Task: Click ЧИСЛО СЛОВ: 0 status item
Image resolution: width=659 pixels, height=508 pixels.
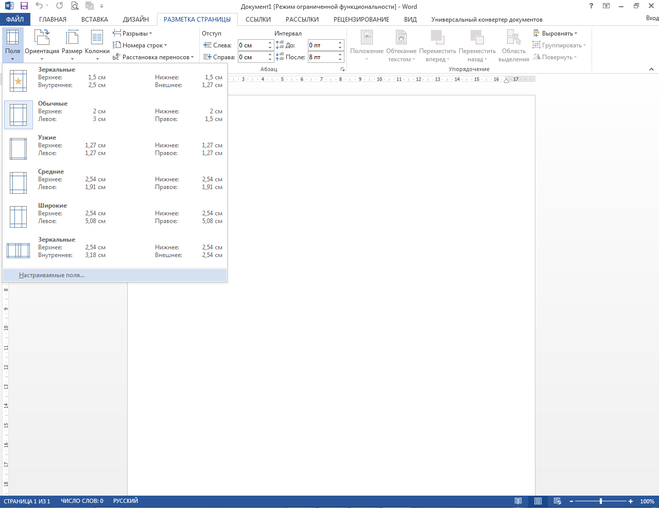Action: pos(82,501)
